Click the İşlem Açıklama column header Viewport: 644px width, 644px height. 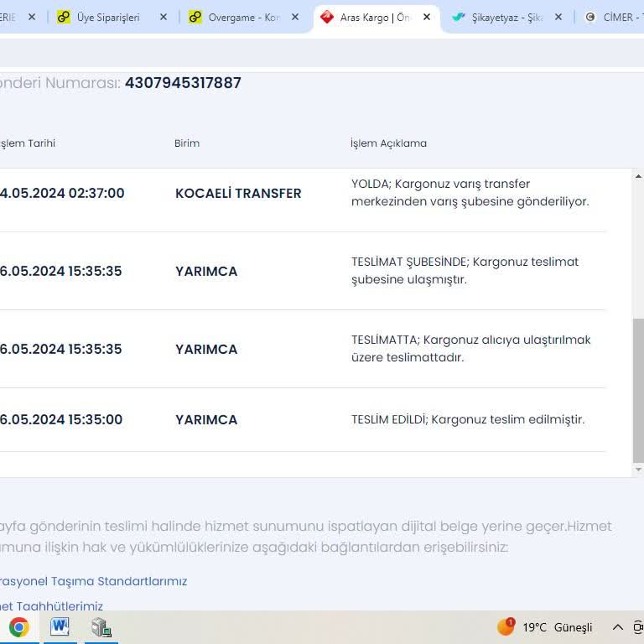pyautogui.click(x=388, y=143)
